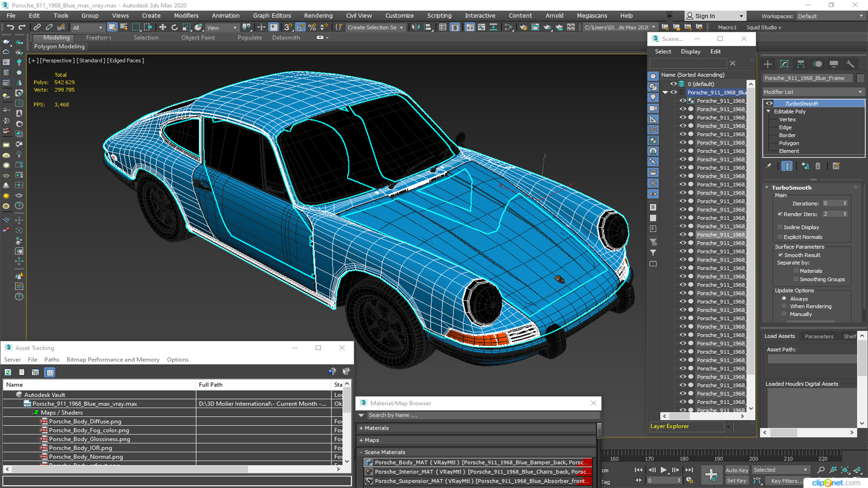
Task: Open the Create tab (plus) in command panel
Action: click(x=768, y=64)
